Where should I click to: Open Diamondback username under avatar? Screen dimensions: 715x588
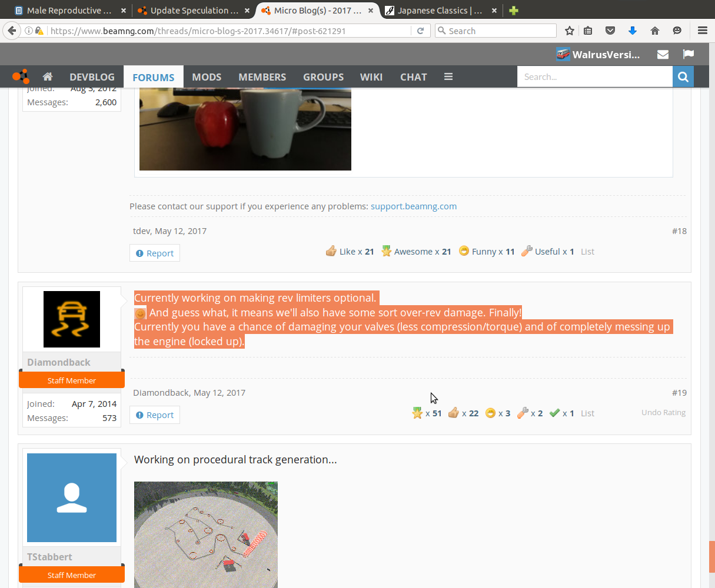point(59,362)
